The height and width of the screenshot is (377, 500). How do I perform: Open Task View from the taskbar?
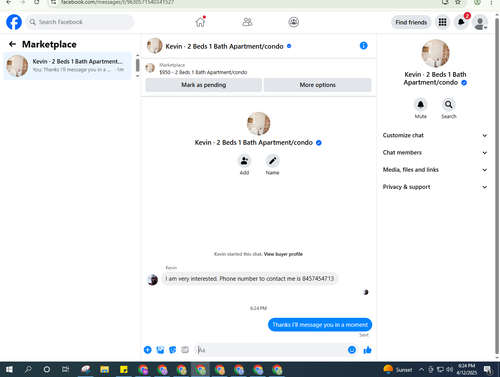(x=66, y=369)
